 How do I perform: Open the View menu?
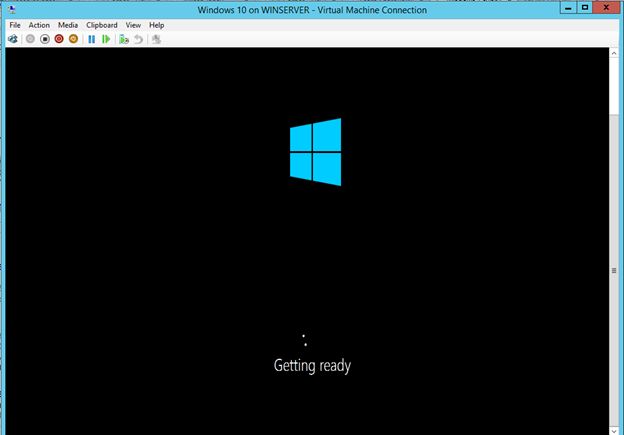[133, 25]
